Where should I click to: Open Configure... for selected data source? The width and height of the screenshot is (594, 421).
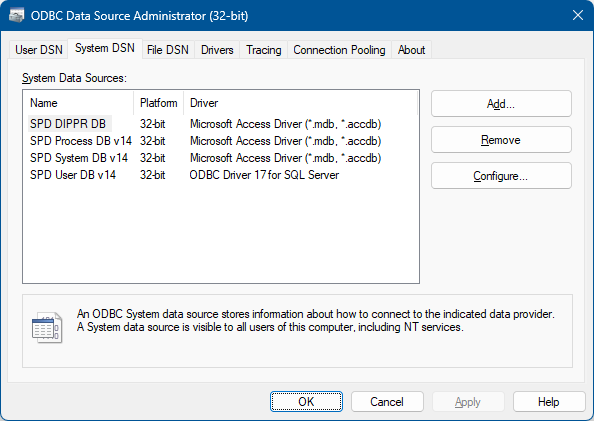point(501,176)
